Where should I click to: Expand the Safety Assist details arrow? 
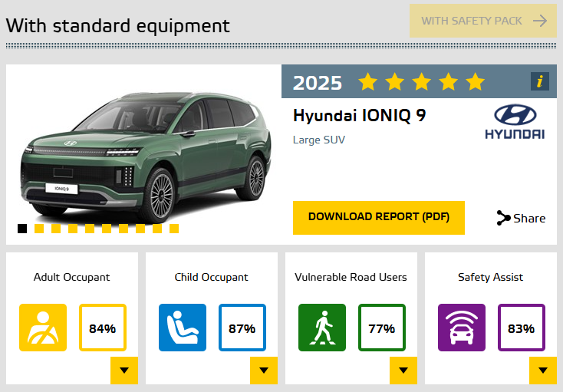pyautogui.click(x=542, y=371)
